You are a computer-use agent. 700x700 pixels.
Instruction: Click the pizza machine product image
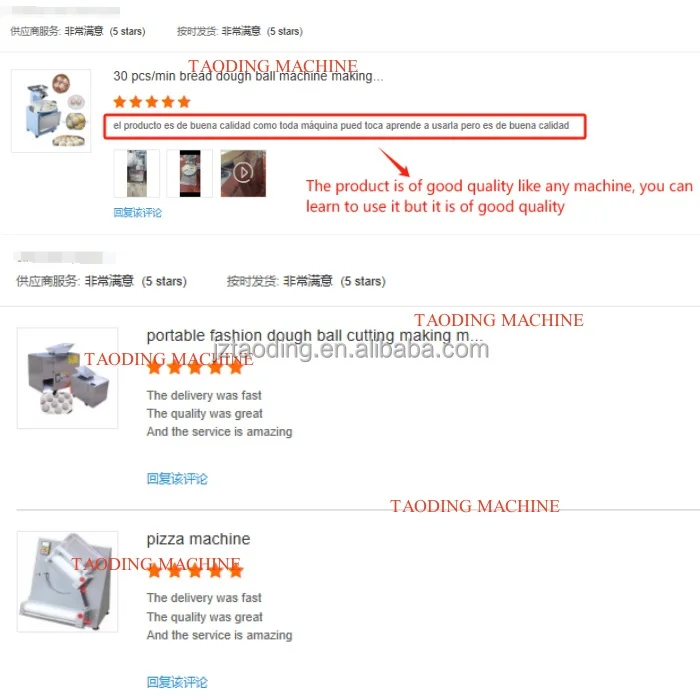coord(67,581)
